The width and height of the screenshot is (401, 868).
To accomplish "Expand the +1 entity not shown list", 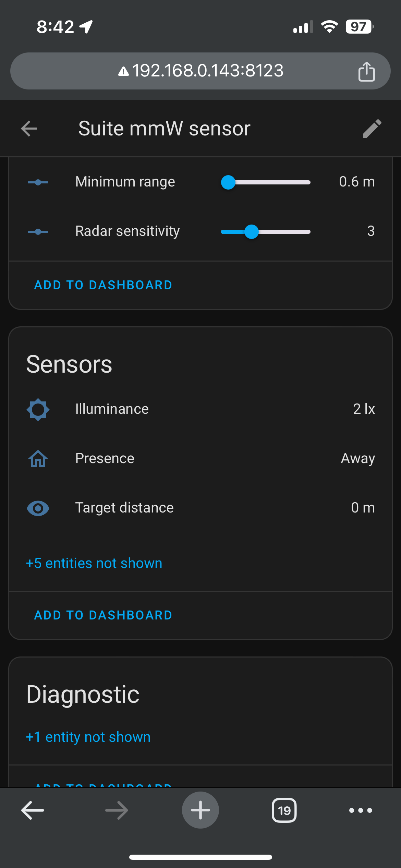I will pos(88,737).
